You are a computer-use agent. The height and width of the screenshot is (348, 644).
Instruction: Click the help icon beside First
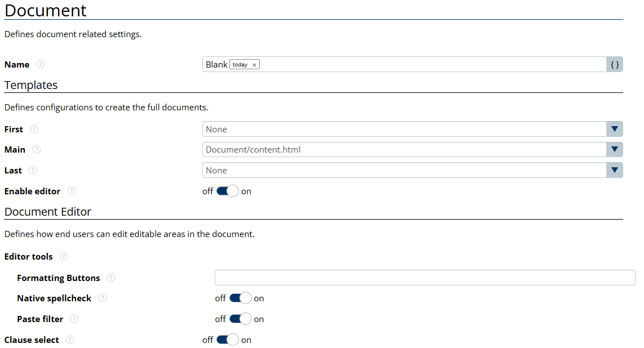coord(34,129)
